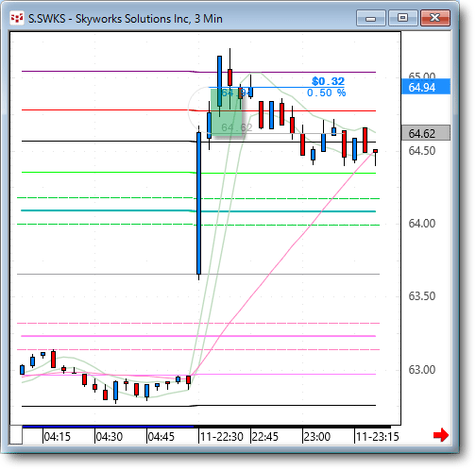This screenshot has width=476, height=470.
Task: Click the 65.00 price axis label
Action: tap(422, 76)
